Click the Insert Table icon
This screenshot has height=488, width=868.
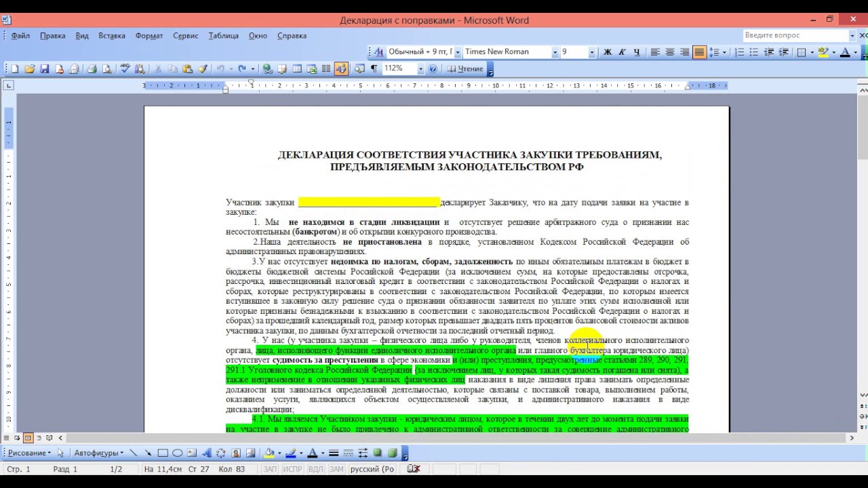[x=296, y=68]
